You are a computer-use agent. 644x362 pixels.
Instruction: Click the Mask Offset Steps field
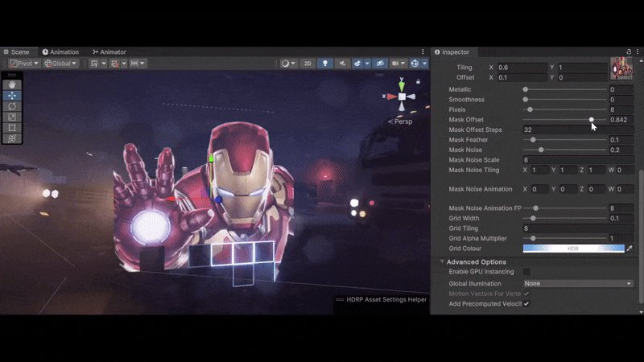[x=578, y=130]
